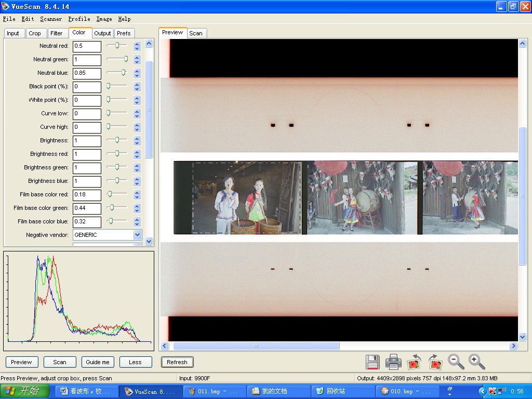Click the printer icon
Image resolution: width=532 pixels, height=399 pixels.
coord(393,362)
